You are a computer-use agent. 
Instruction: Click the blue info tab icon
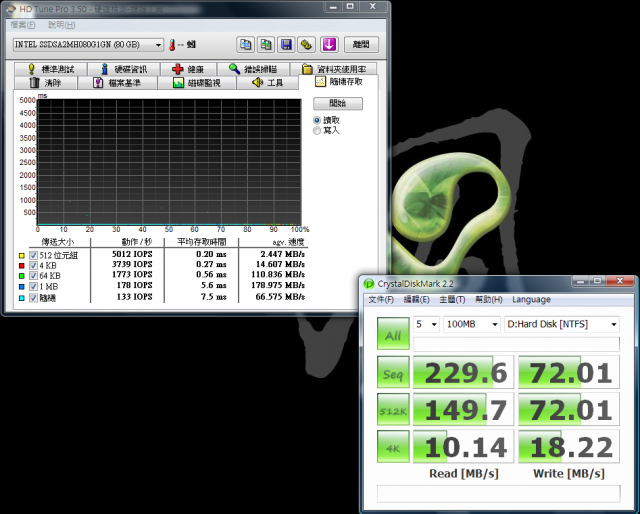click(104, 69)
